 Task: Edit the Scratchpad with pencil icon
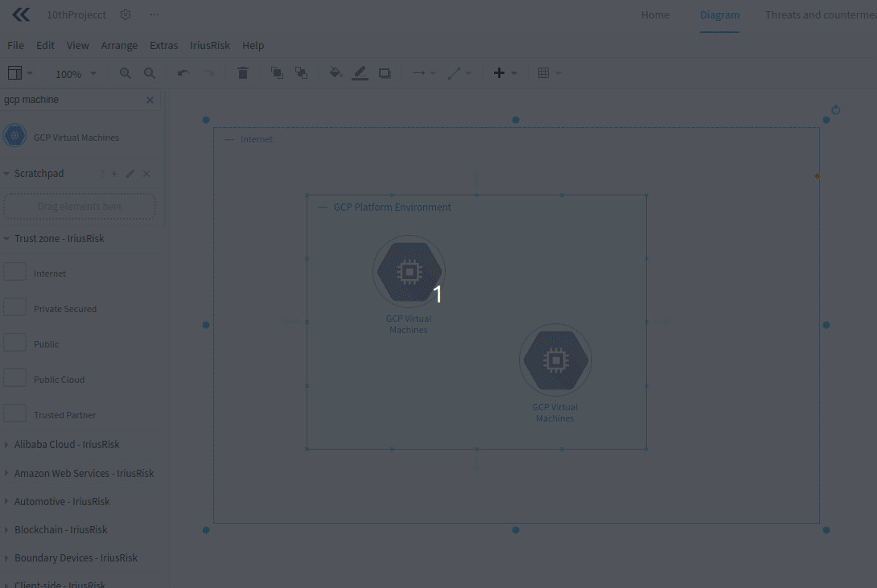click(x=130, y=174)
